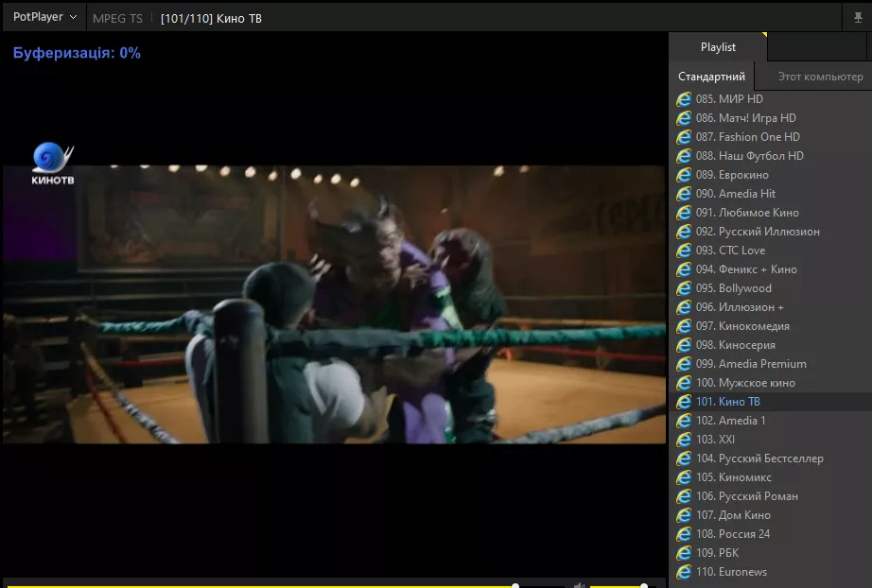
Task: Click the icon beside 106. Русский Роман
Action: click(684, 495)
